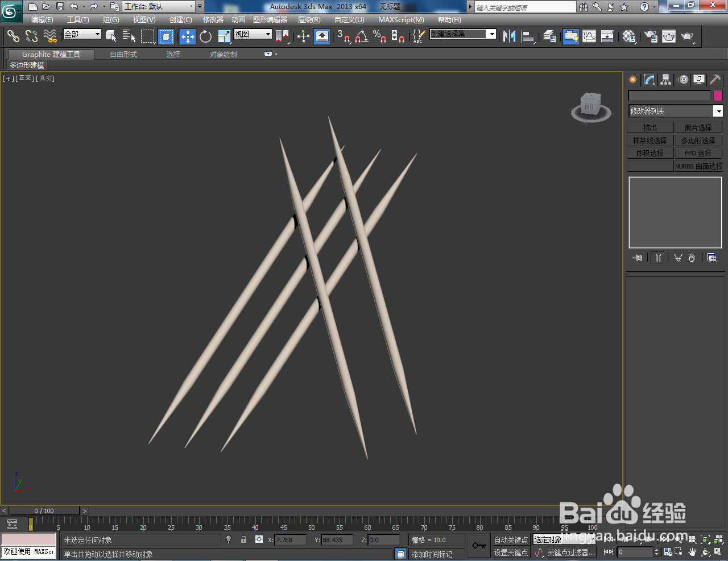Toggle the rectangular selection region mode
The height and width of the screenshot is (561, 728).
pyautogui.click(x=147, y=36)
